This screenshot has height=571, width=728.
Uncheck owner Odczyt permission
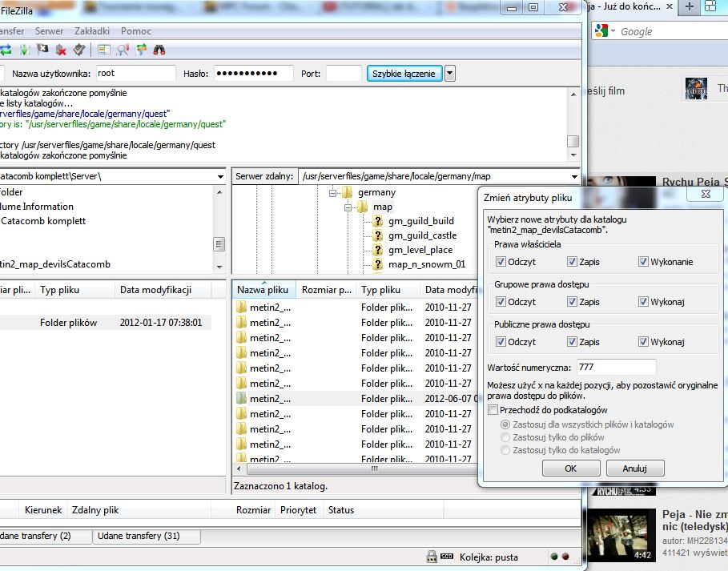point(501,261)
